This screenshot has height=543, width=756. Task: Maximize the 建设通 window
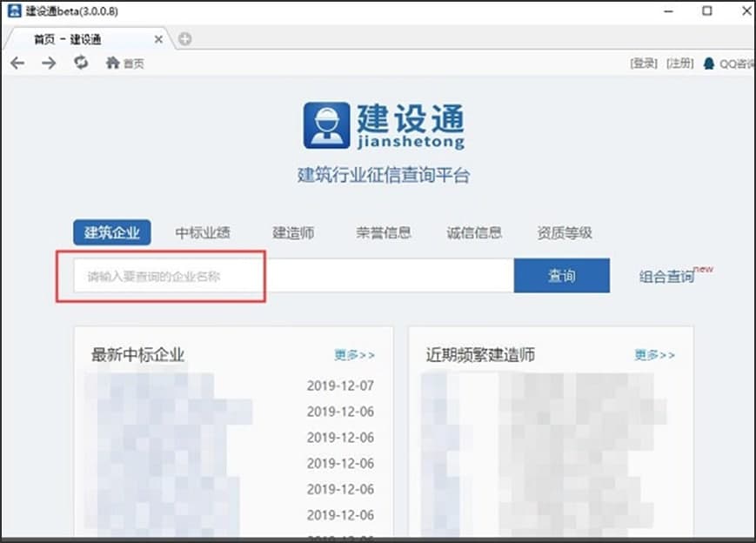pyautogui.click(x=706, y=10)
